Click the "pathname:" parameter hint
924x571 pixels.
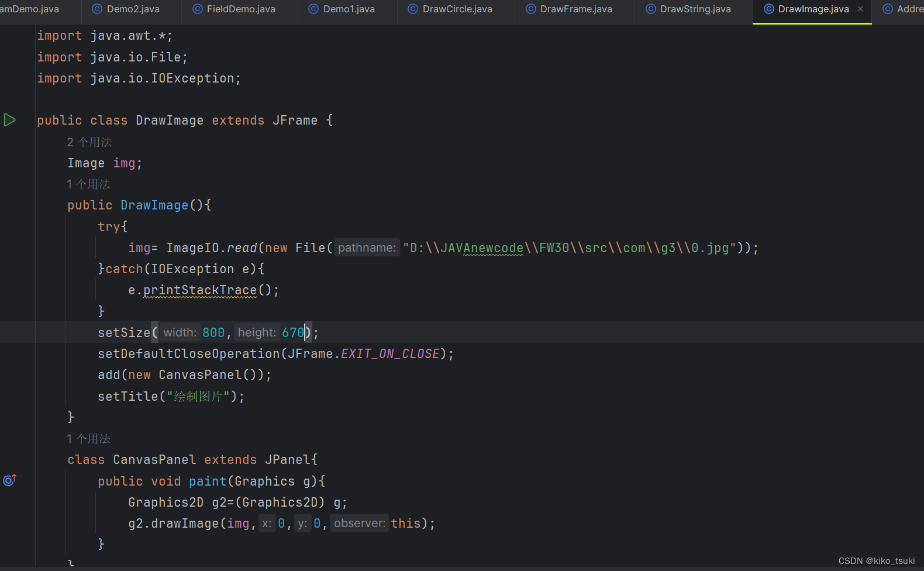367,247
